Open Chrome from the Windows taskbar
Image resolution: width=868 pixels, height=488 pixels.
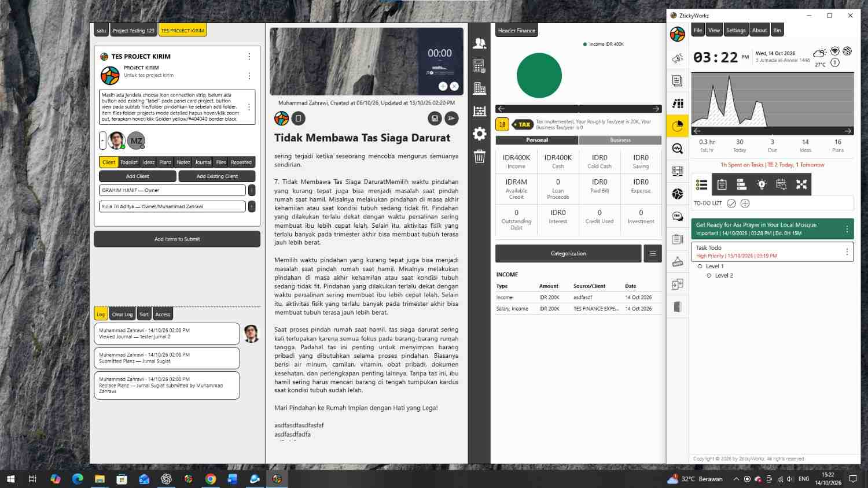coord(211,479)
